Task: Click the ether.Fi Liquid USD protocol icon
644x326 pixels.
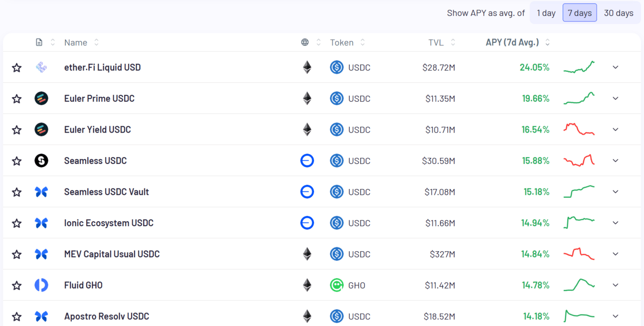Action: 41,67
